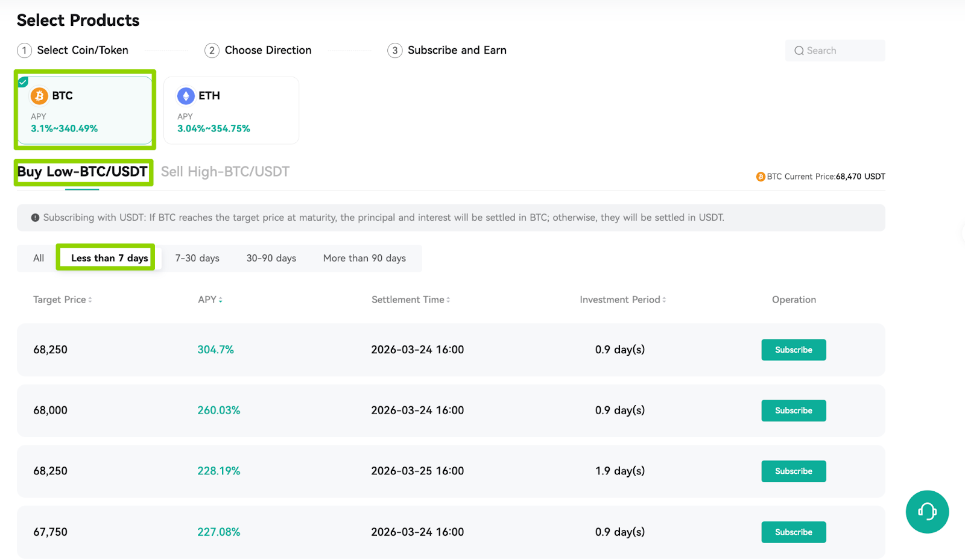Sort the table by Settlement Time
This screenshot has width=965, height=560.
(411, 300)
